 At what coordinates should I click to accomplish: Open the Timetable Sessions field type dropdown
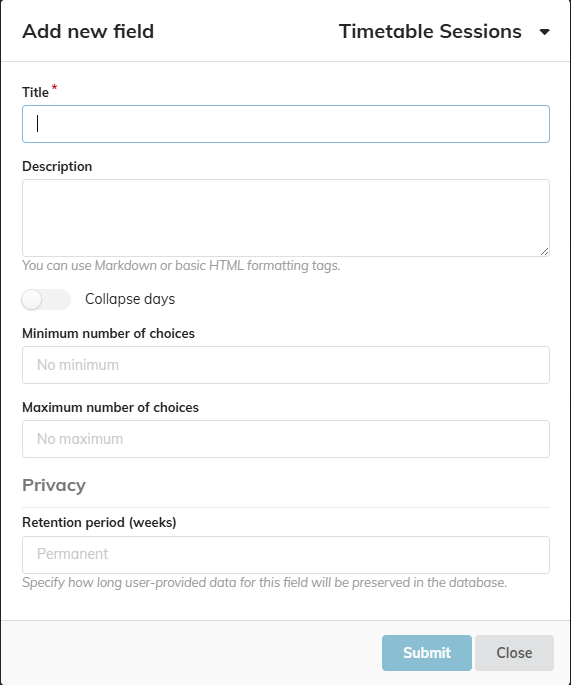coord(444,31)
